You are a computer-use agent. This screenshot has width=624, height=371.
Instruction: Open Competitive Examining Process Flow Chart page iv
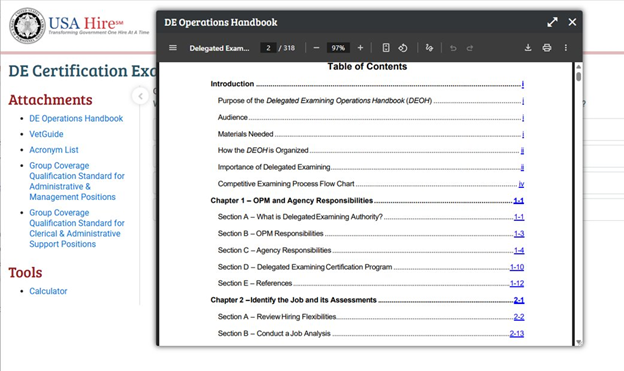point(521,184)
